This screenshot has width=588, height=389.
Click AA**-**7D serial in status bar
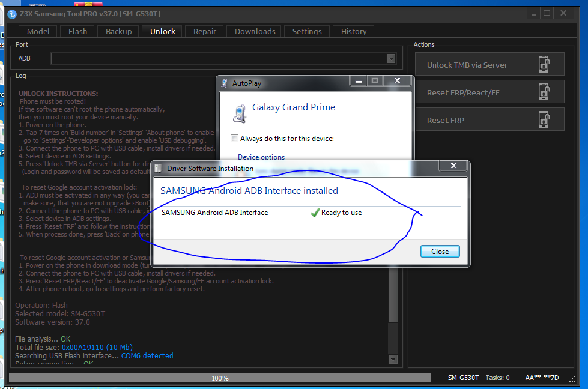[542, 378]
